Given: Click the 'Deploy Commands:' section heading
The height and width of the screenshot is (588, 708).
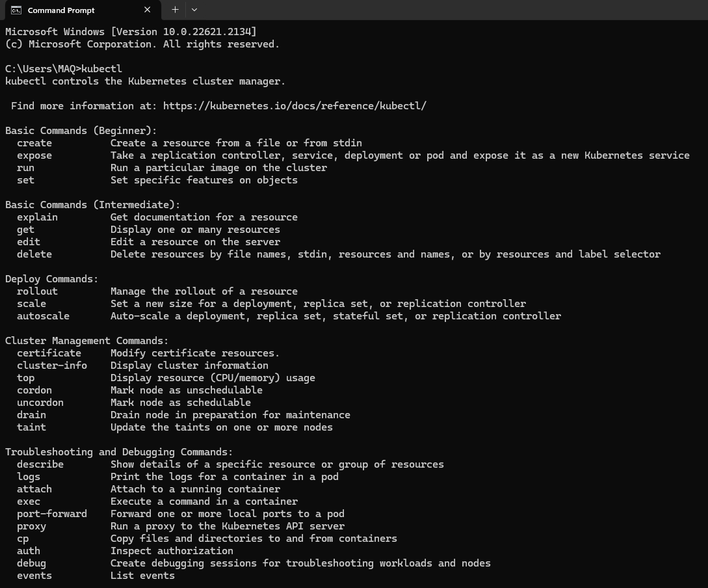Looking at the screenshot, I should pyautogui.click(x=52, y=279).
